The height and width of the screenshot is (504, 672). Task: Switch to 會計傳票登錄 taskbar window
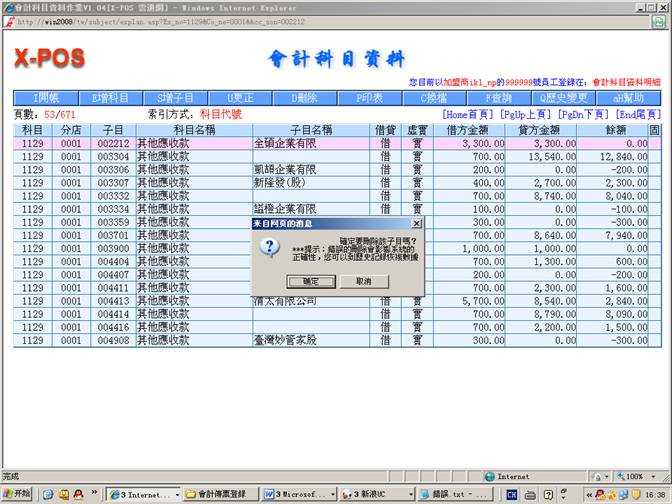[x=221, y=494]
